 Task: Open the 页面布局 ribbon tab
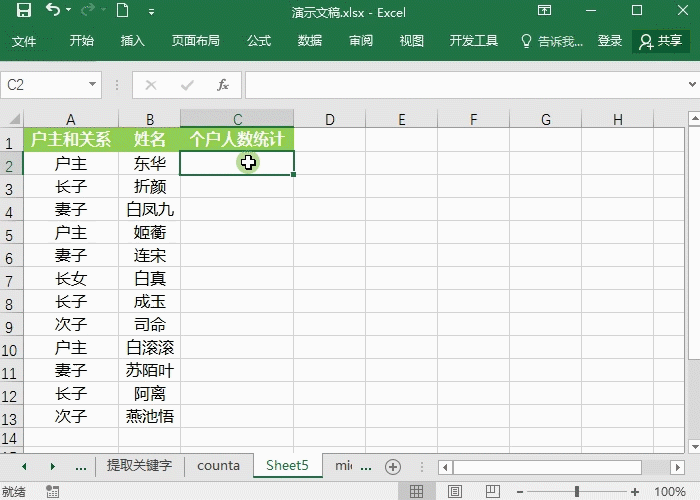point(196,41)
